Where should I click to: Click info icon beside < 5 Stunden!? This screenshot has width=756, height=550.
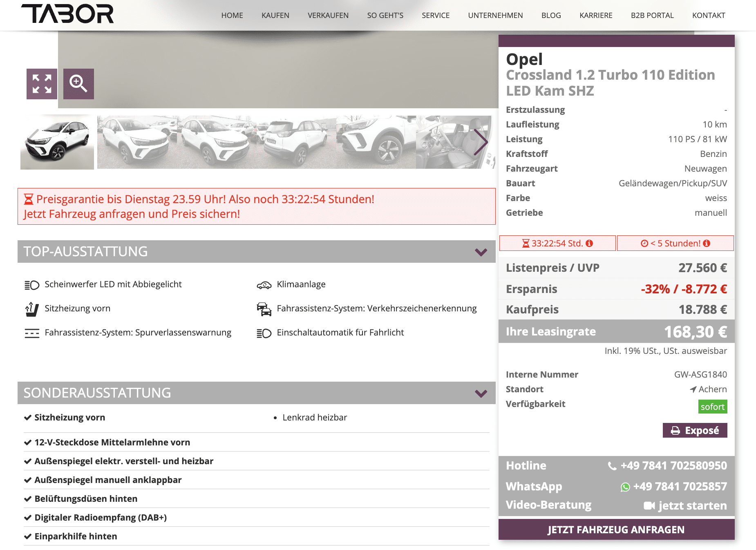(x=707, y=243)
